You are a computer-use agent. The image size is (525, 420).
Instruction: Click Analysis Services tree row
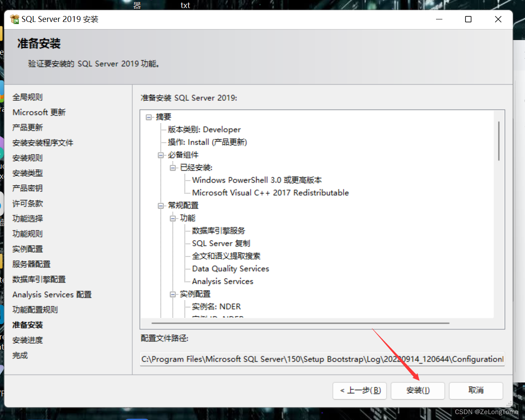[x=223, y=281]
